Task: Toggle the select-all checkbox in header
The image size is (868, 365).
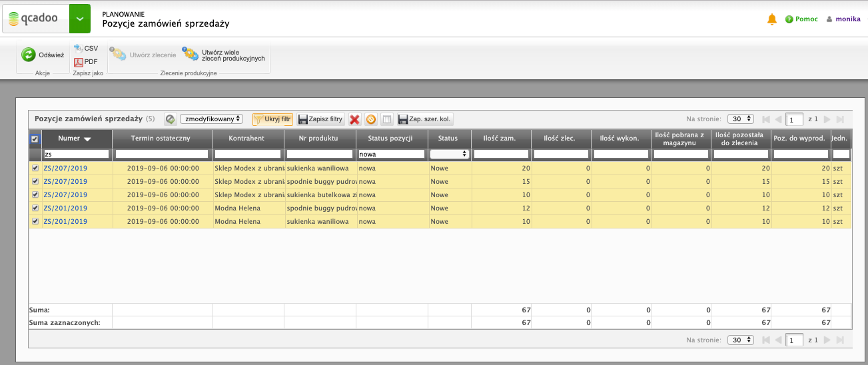Action: click(35, 139)
